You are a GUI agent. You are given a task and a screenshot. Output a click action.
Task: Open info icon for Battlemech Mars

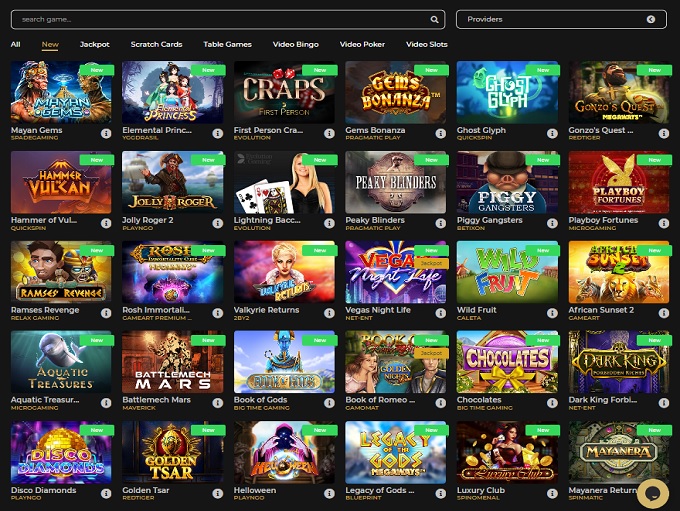218,402
